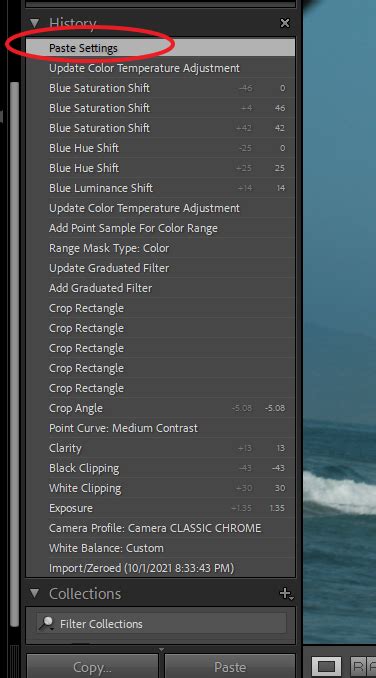The height and width of the screenshot is (678, 376).
Task: Select Point Curve: Medium Contrast step
Action: pyautogui.click(x=161, y=428)
